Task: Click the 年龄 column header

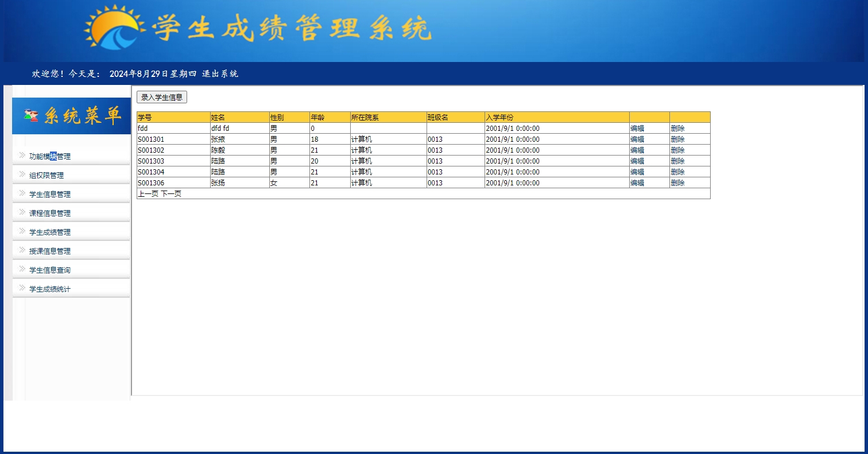Action: (x=330, y=117)
